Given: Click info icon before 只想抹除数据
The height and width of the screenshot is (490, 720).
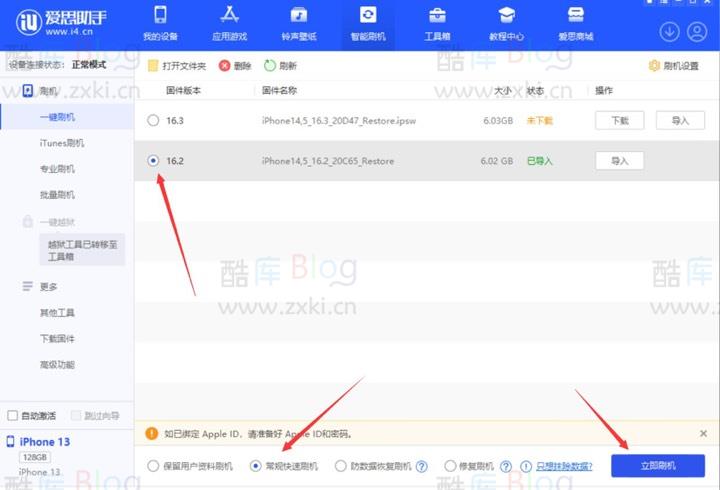Looking at the screenshot, I should (526, 466).
